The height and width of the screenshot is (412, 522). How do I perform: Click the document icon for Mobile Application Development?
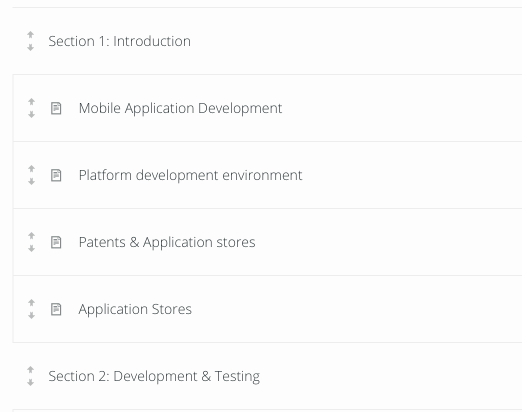(x=56, y=108)
